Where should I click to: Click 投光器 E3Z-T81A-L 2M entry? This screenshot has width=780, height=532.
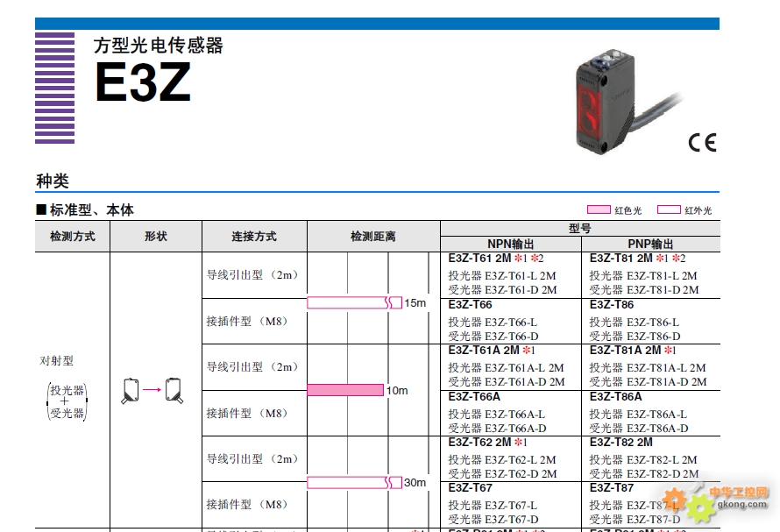tap(648, 368)
